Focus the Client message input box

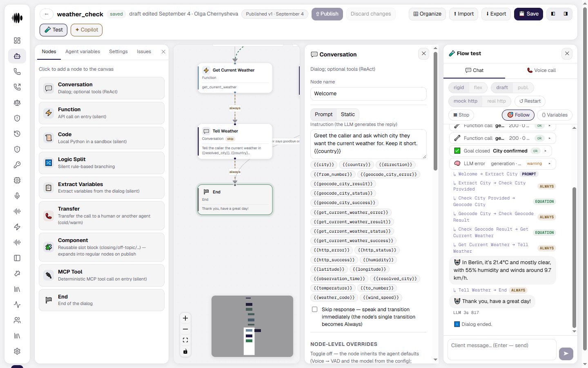(502, 350)
